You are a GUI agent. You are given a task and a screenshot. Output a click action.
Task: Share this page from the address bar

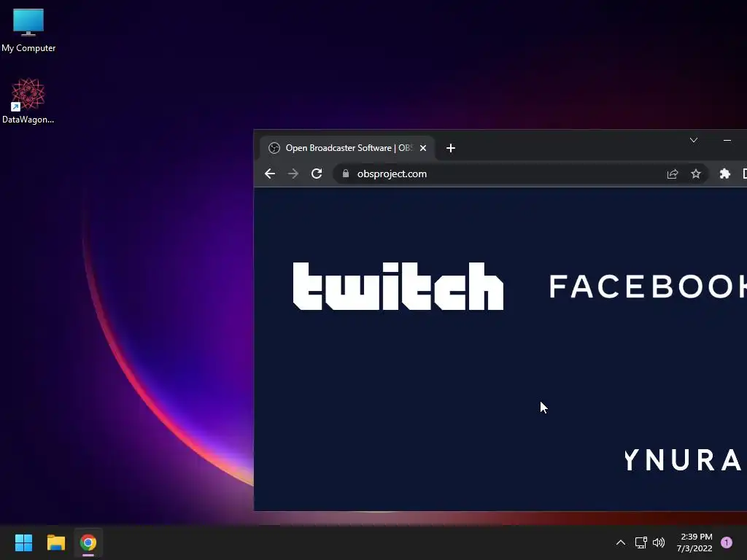[x=672, y=174]
